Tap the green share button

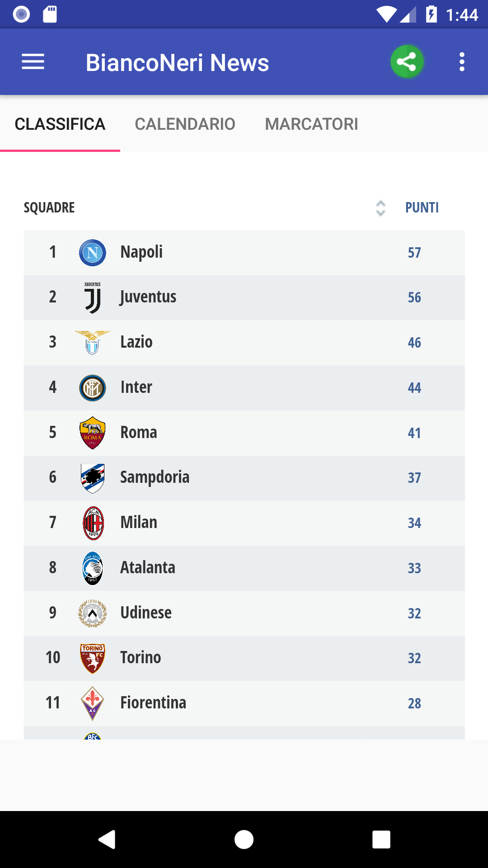[407, 61]
